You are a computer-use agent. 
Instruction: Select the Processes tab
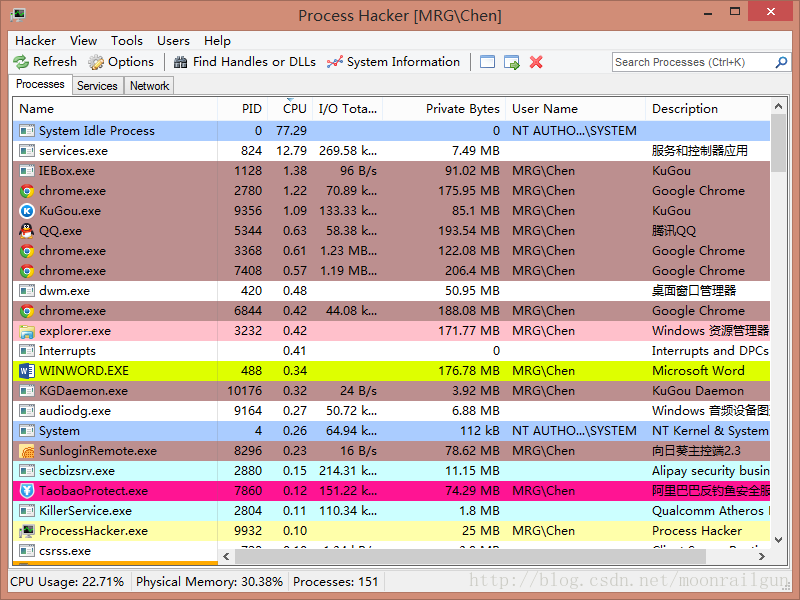coord(40,84)
